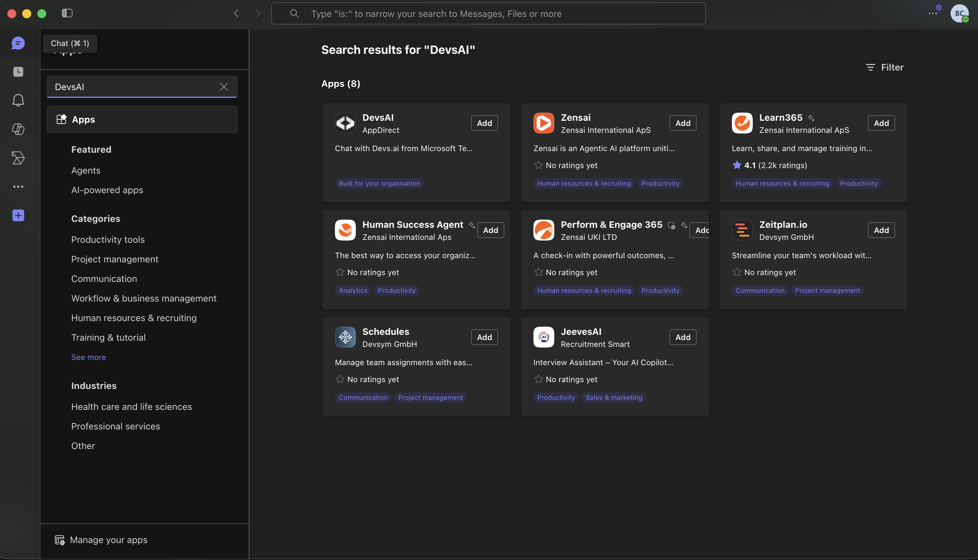978x560 pixels.
Task: Add the Zensai app
Action: point(683,123)
